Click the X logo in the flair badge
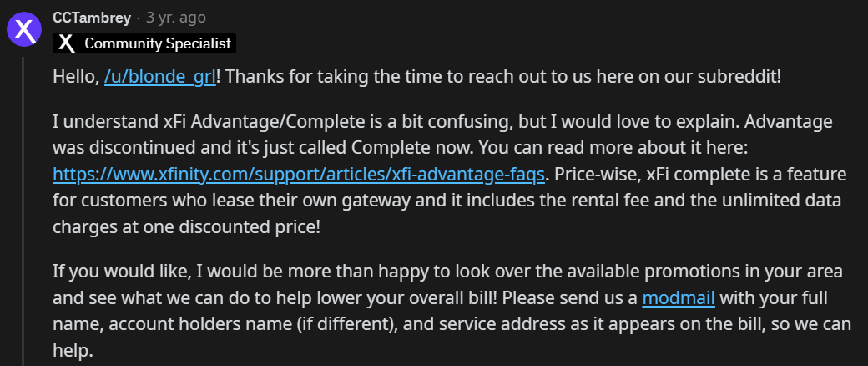The height and width of the screenshot is (366, 868). coord(68,43)
